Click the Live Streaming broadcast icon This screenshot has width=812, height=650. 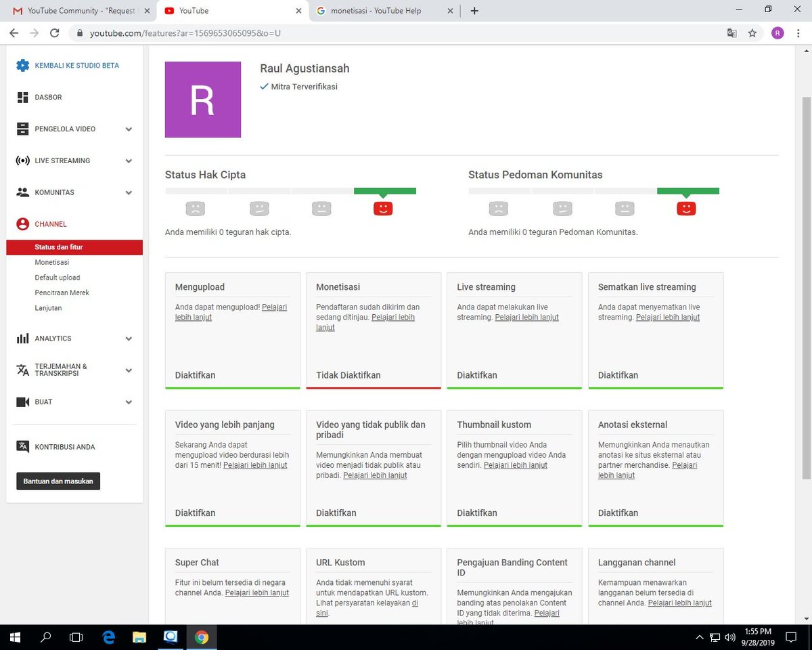coord(23,160)
